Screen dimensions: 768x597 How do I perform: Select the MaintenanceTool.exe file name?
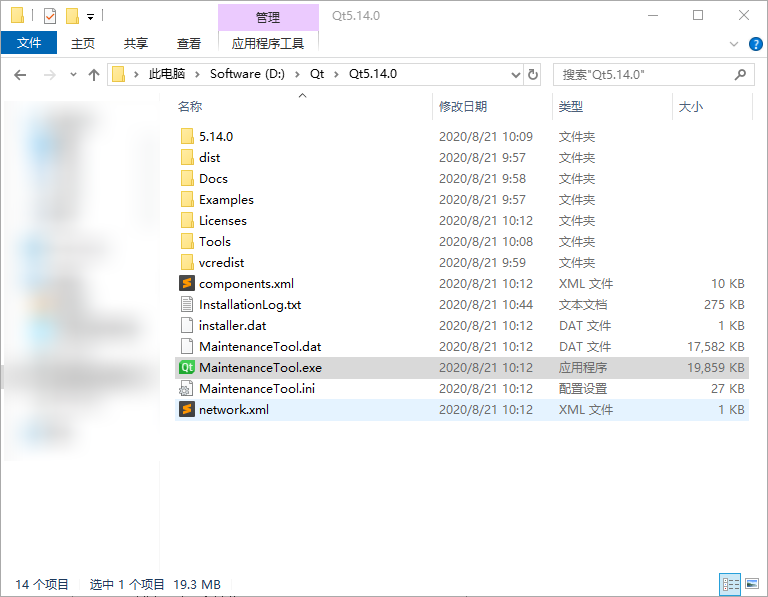[260, 368]
